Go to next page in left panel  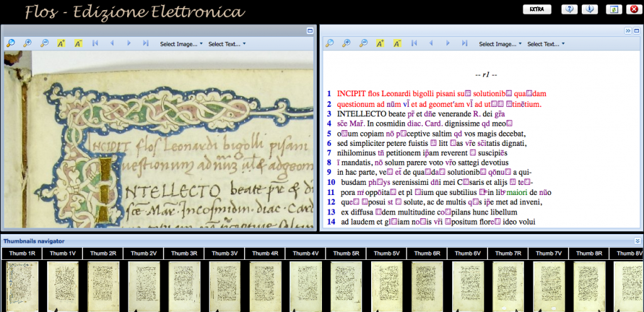(128, 43)
